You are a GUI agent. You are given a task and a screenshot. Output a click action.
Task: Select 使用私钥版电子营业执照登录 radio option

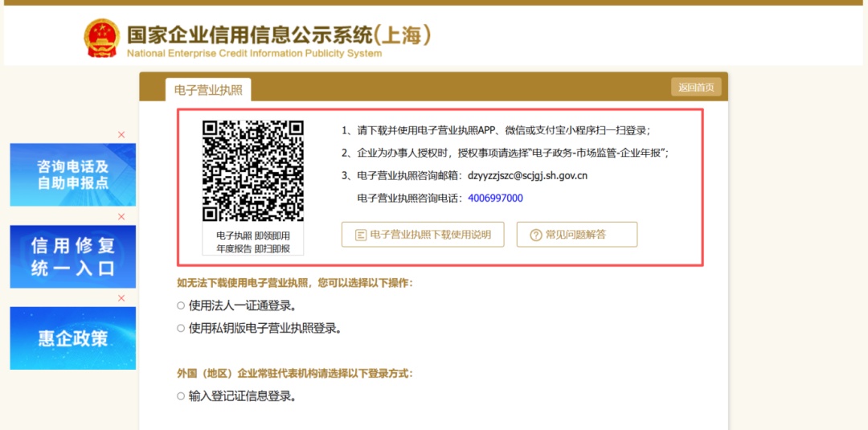181,328
